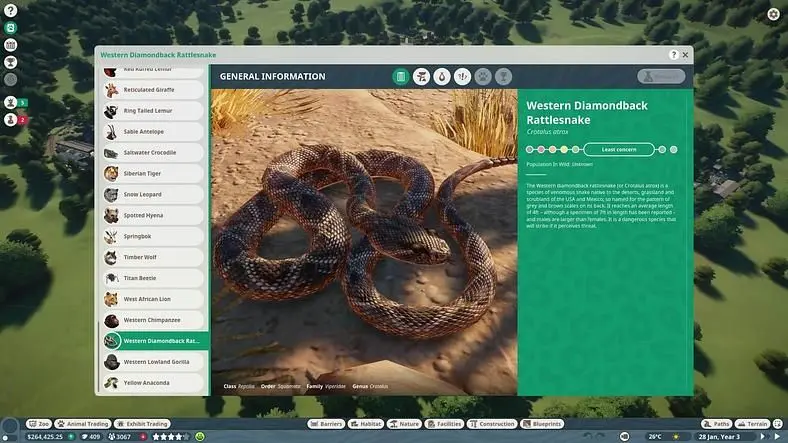788x443 pixels.
Task: Switch to the water drop tab icon
Action: click(442, 76)
